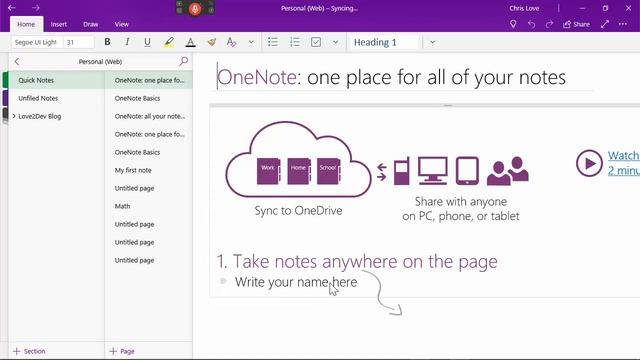Grab the note container top handle
Viewport: 640px width, 360px height.
tap(448, 105)
